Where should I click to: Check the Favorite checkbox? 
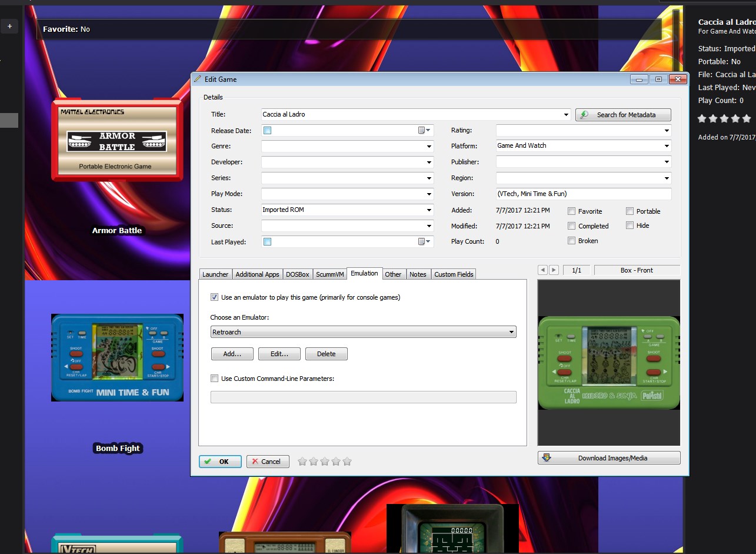[571, 211]
